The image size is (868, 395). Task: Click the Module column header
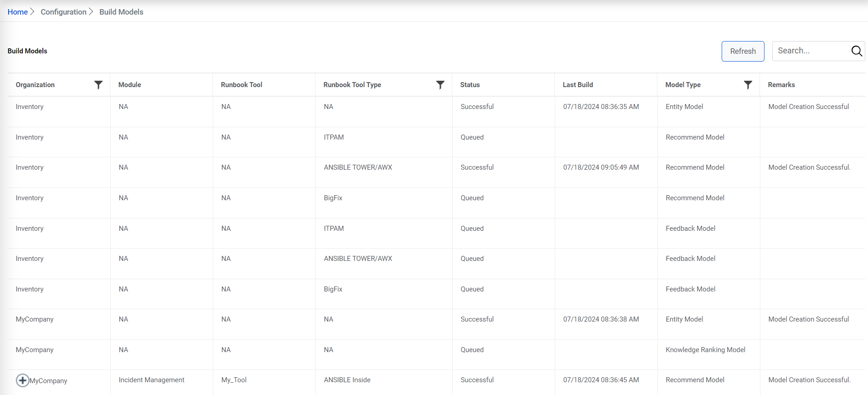pyautogui.click(x=129, y=85)
